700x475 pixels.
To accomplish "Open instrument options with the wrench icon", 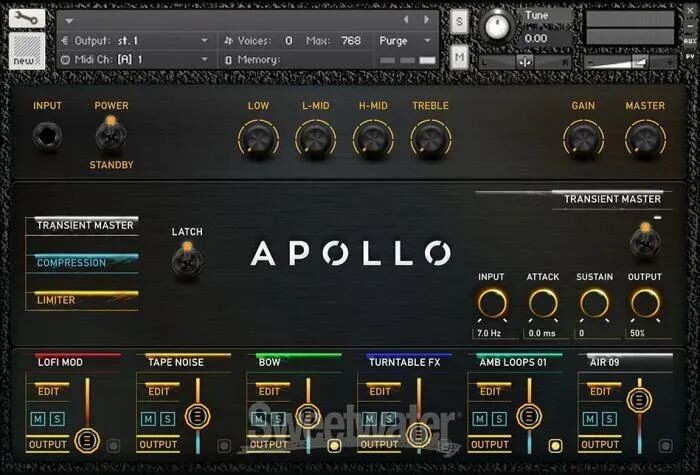I will point(26,18).
